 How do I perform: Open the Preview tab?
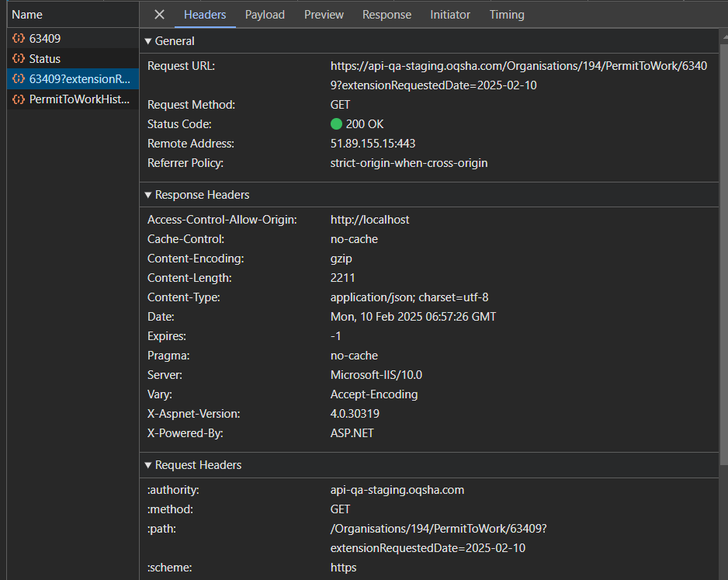(324, 15)
